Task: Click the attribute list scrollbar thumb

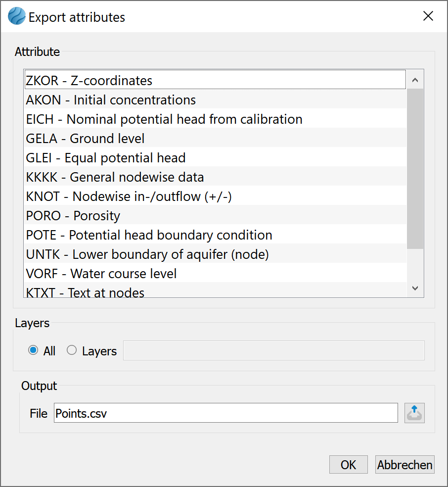Action: pyautogui.click(x=415, y=169)
